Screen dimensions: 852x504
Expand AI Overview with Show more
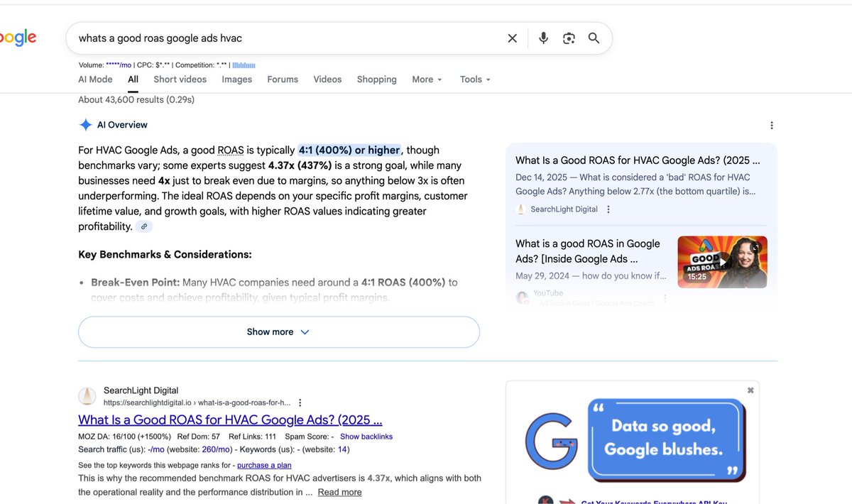pos(278,332)
